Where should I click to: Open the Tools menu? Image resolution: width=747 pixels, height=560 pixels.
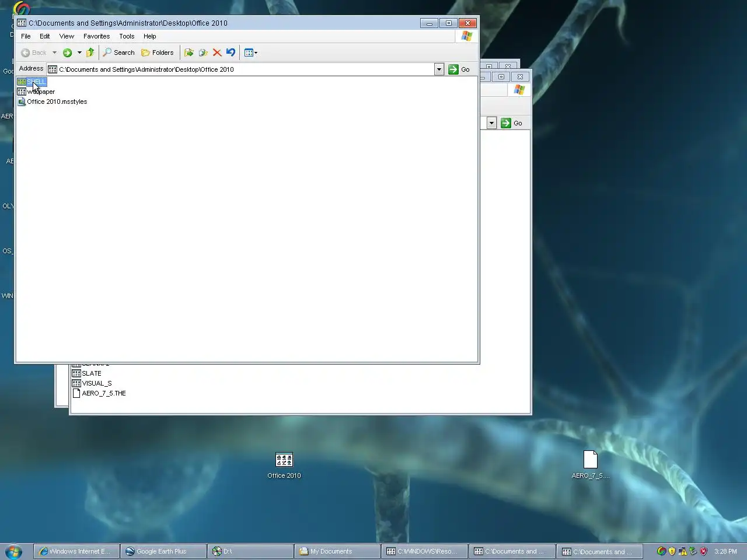(x=127, y=36)
